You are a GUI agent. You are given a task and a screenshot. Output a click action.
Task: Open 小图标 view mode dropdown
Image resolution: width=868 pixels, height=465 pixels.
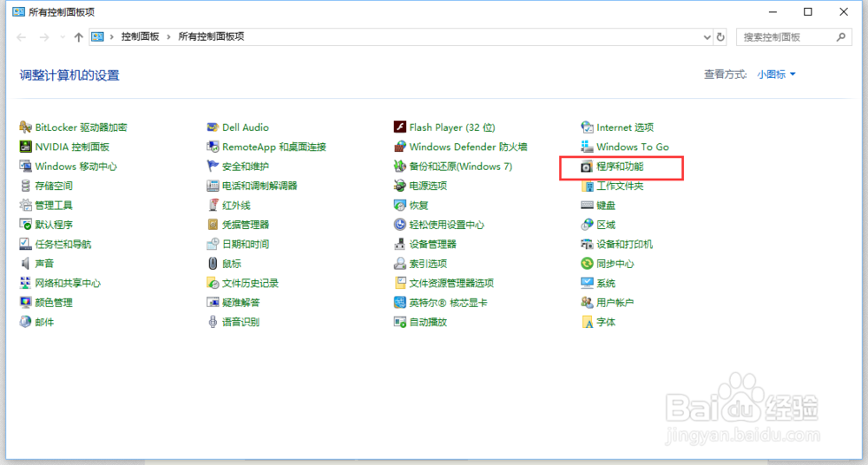[x=776, y=75]
